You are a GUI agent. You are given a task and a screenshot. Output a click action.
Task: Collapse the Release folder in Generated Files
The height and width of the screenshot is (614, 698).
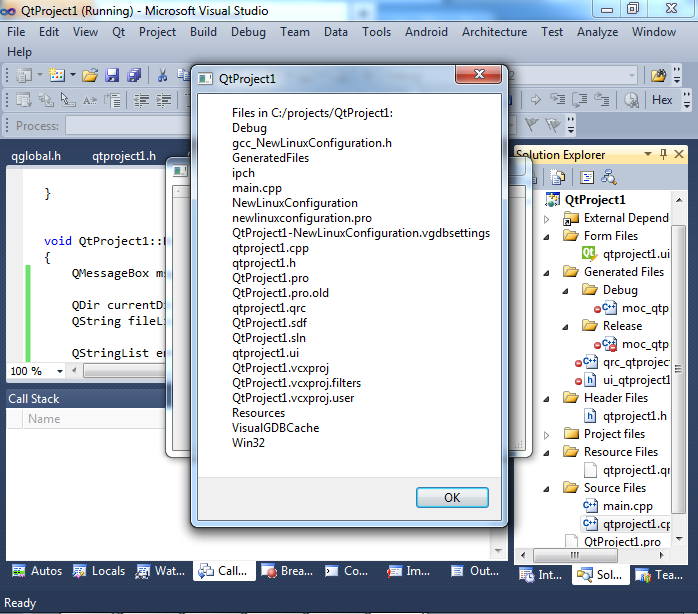pos(565,327)
